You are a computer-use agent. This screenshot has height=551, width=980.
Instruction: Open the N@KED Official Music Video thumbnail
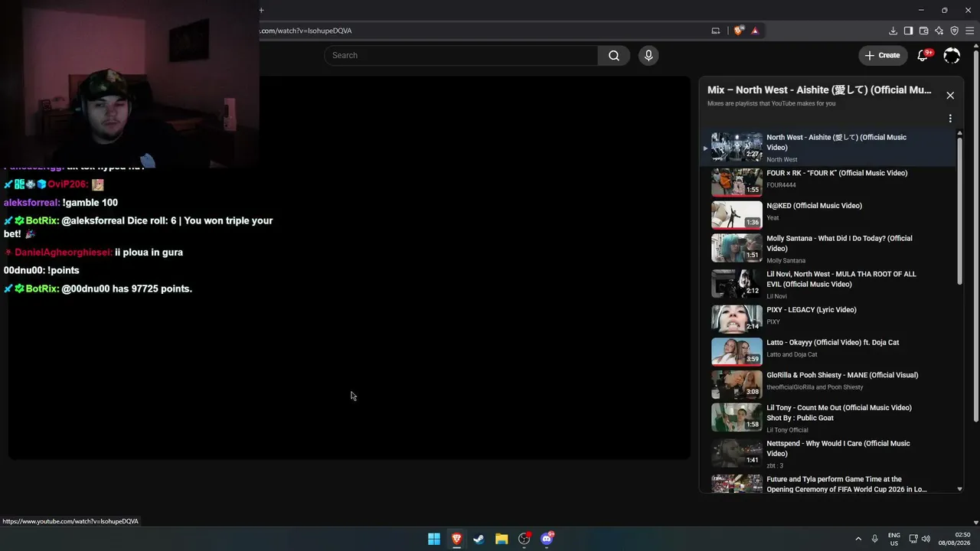click(737, 215)
